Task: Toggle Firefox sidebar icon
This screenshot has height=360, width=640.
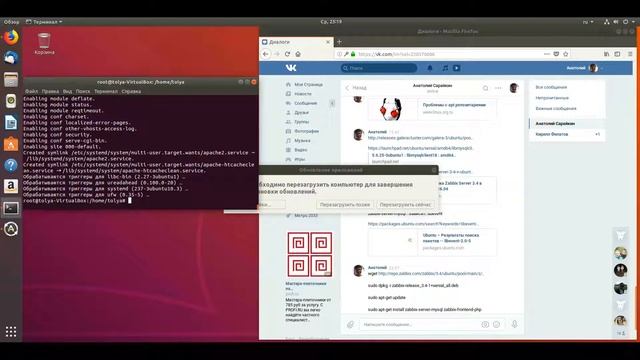Action: click(x=617, y=54)
